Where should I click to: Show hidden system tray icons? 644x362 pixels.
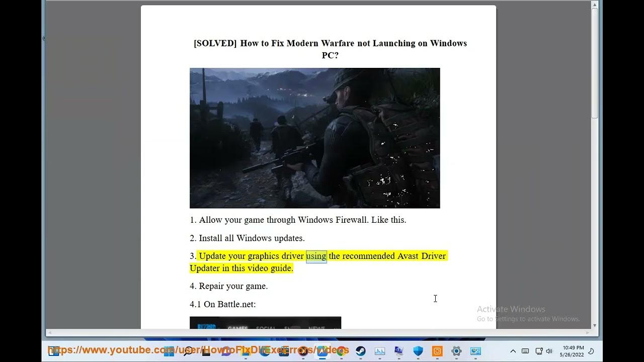coord(513,351)
